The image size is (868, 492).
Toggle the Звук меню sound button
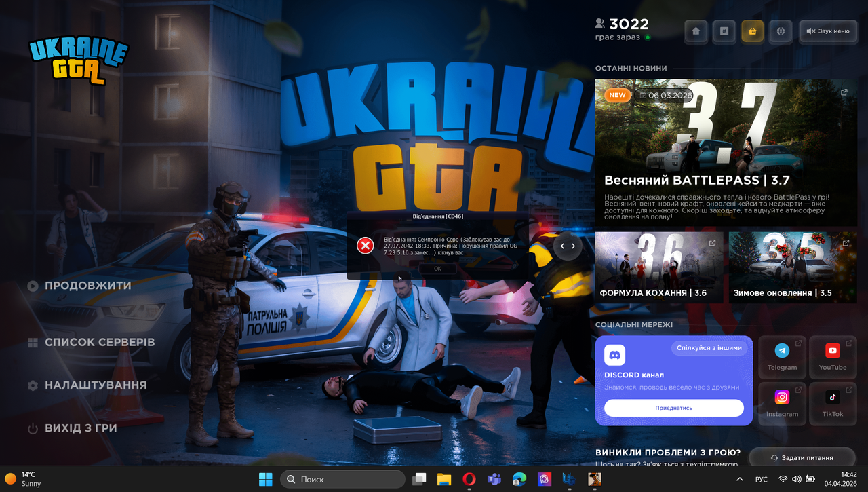coord(829,31)
